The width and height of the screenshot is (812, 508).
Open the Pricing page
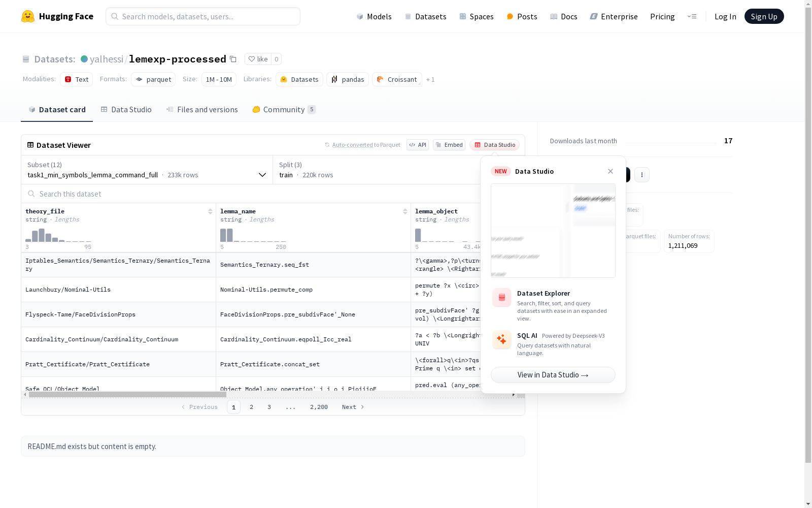pyautogui.click(x=662, y=16)
